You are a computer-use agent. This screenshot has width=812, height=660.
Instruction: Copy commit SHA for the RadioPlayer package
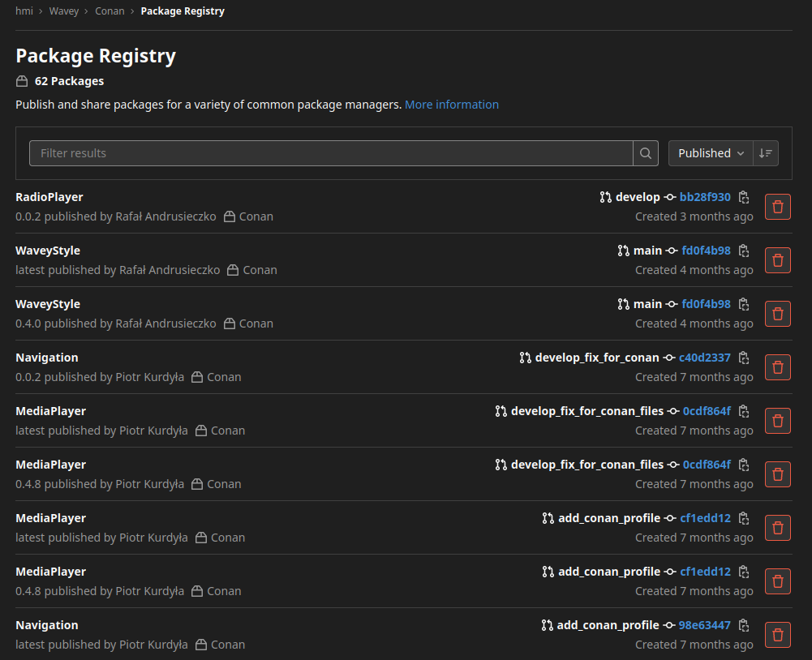(744, 196)
